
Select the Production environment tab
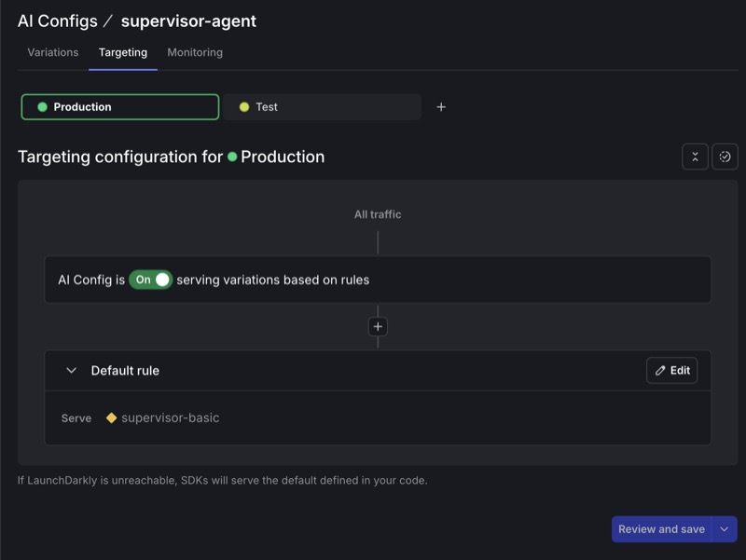coord(120,107)
